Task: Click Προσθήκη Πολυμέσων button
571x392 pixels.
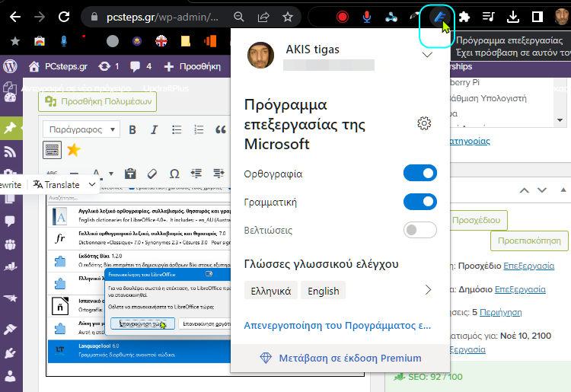Action: (97, 101)
